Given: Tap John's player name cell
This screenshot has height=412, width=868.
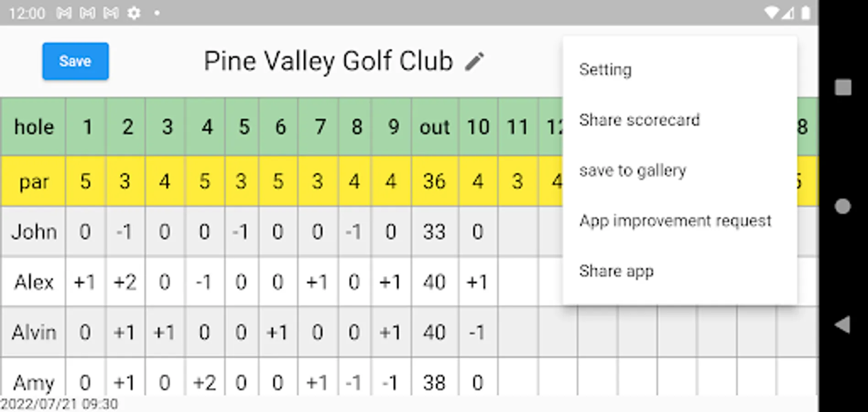Looking at the screenshot, I should [x=34, y=232].
